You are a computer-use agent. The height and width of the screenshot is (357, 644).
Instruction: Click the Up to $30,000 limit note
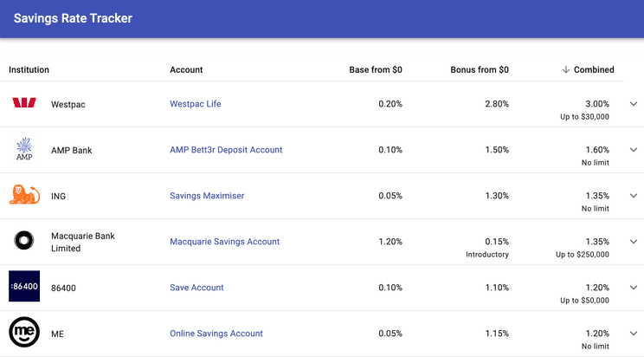[584, 117]
